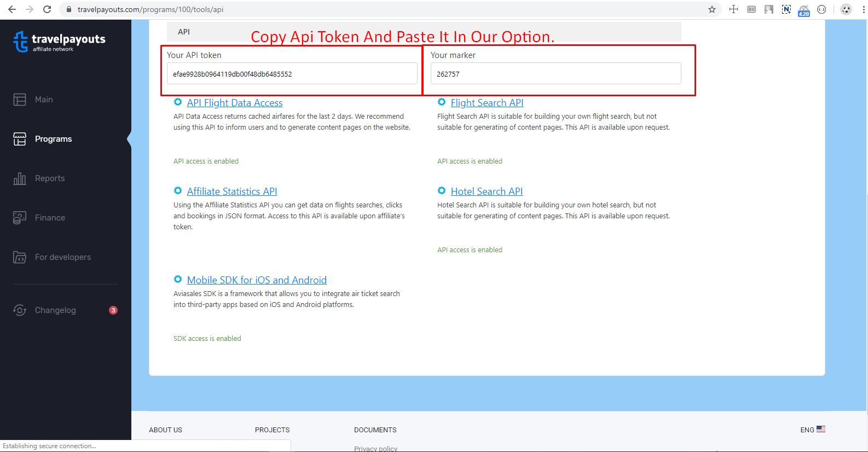Click the DOCUMENTS footer heading

(375, 430)
